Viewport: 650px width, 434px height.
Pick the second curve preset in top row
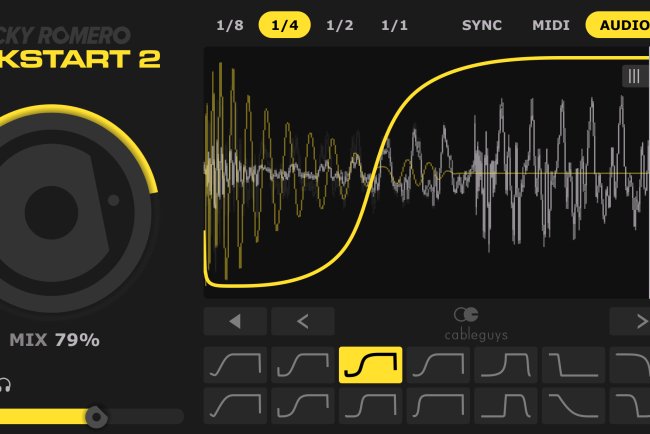pyautogui.click(x=302, y=365)
